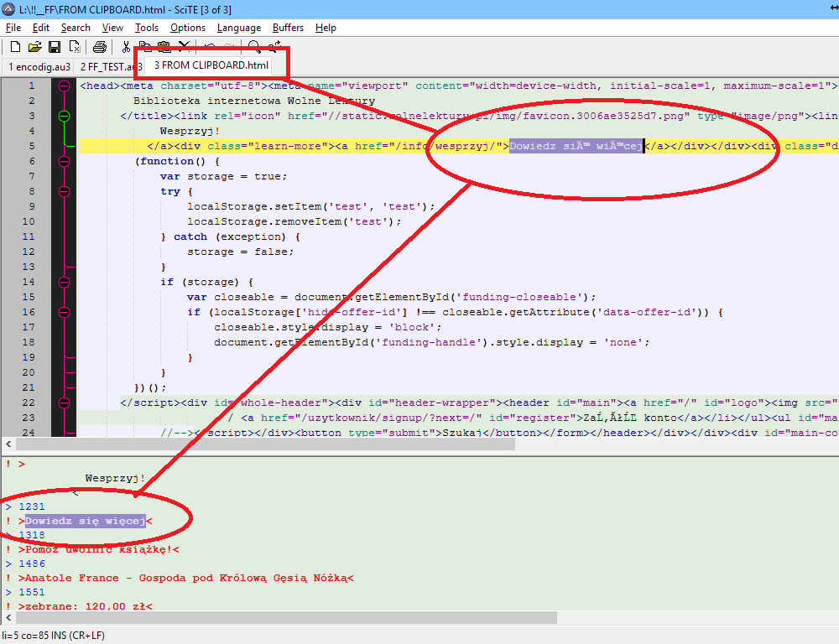Print the document with the printer icon
Viewport: 839px width, 644px height.
100,47
